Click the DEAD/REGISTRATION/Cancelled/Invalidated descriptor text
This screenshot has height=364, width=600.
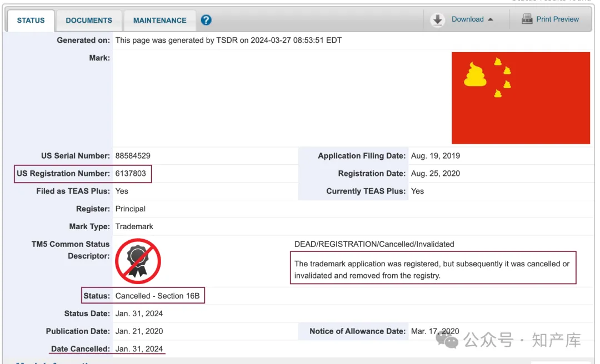tap(374, 244)
